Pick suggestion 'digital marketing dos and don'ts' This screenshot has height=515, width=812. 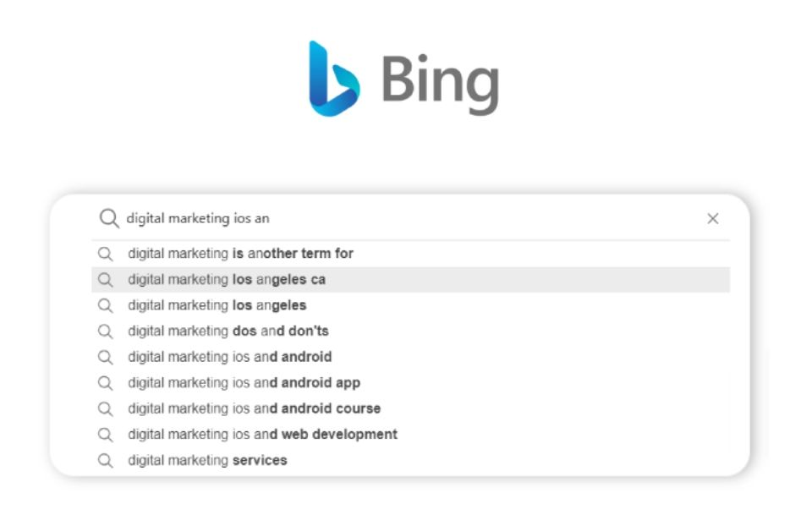coord(228,331)
